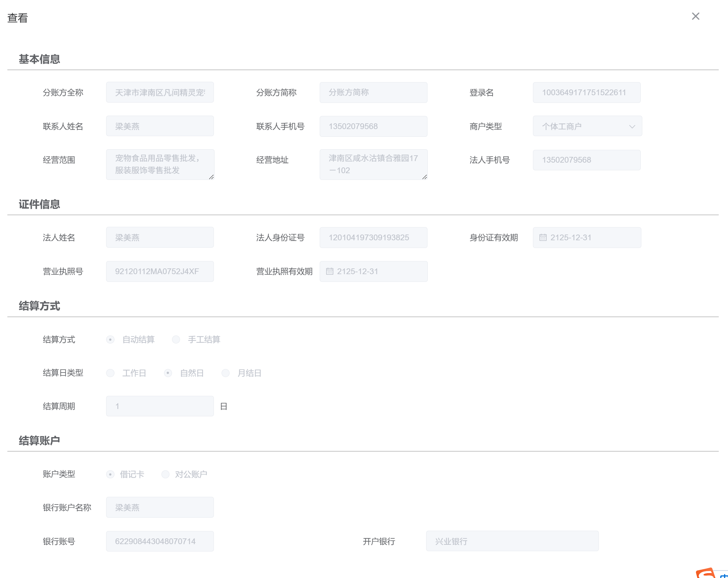The width and height of the screenshot is (728, 578).
Task: Choose 月结日 settlement day type
Action: [x=225, y=373]
